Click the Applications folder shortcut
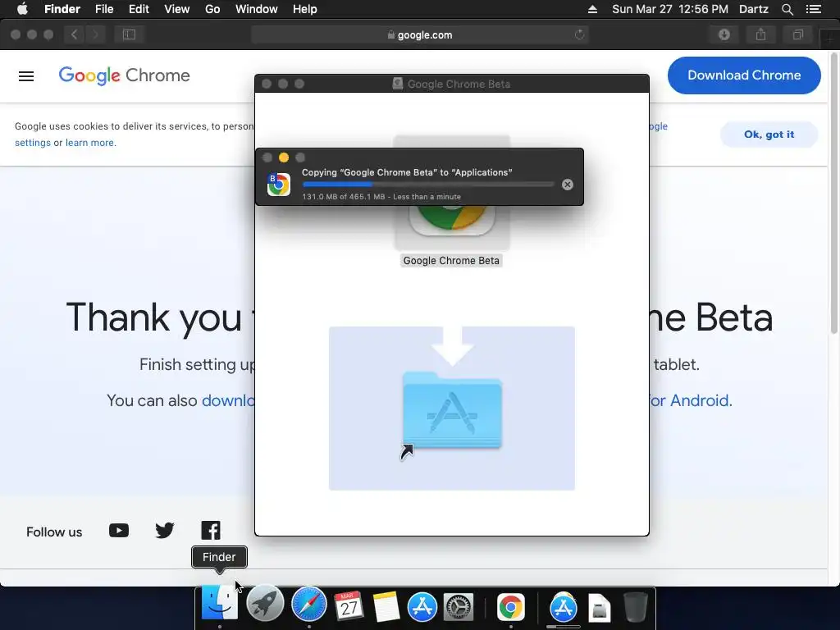This screenshot has width=840, height=630. [452, 410]
